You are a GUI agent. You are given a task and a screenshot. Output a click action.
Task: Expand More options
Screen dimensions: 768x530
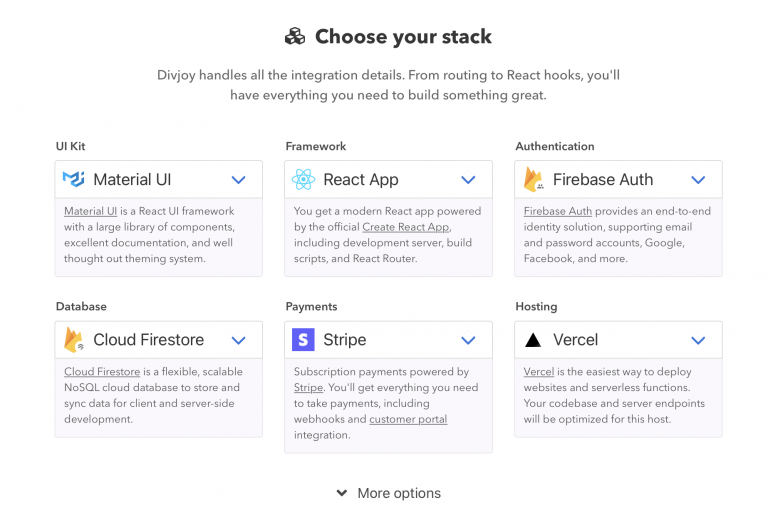[x=389, y=493]
